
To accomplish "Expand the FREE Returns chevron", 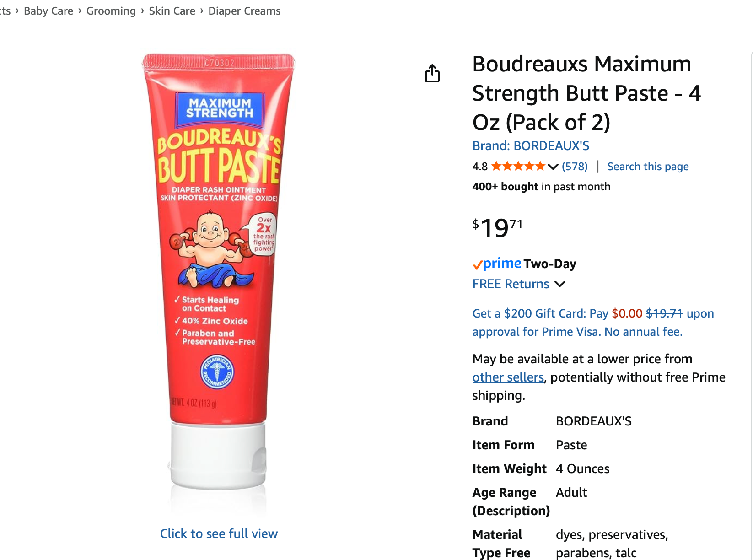I will pos(560,284).
